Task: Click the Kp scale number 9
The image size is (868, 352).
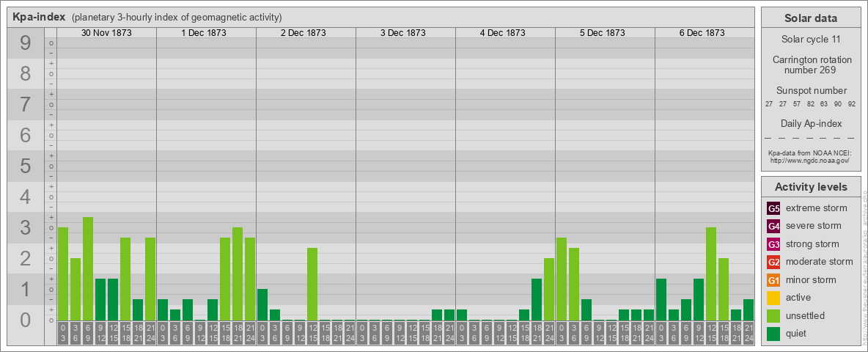Action: (x=25, y=43)
